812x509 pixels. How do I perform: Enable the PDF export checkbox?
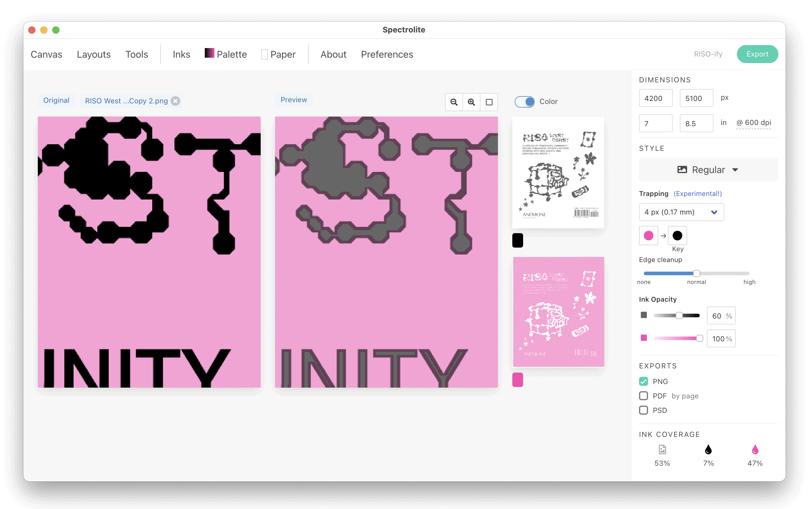click(644, 396)
